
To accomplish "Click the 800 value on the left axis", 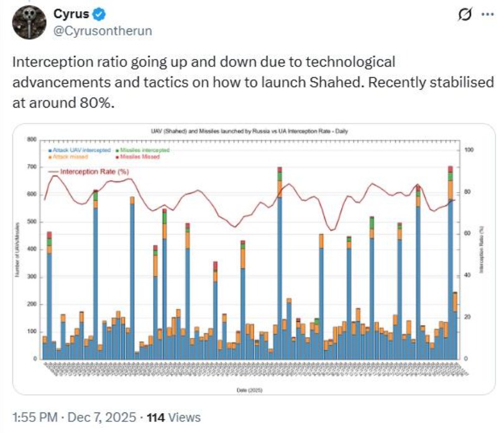I will [32, 139].
